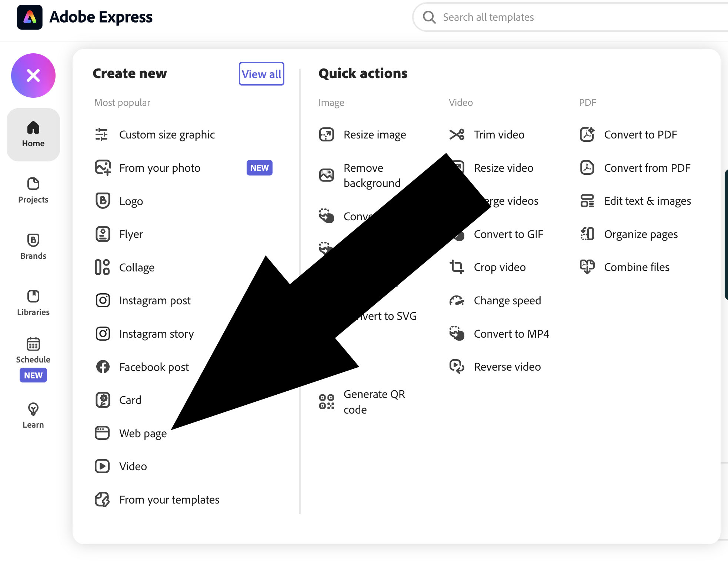
Task: Choose the From your templates label
Action: point(169,500)
